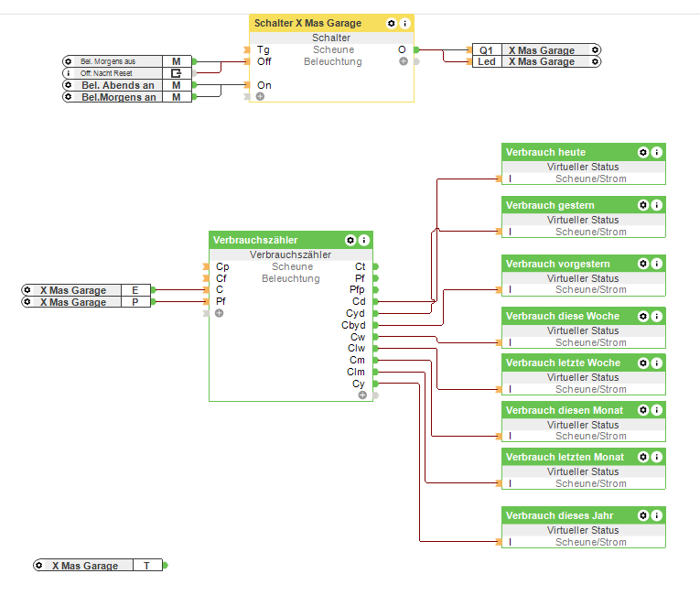
Task: Open info icon of Verbrauchszähler block
Action: 364,240
